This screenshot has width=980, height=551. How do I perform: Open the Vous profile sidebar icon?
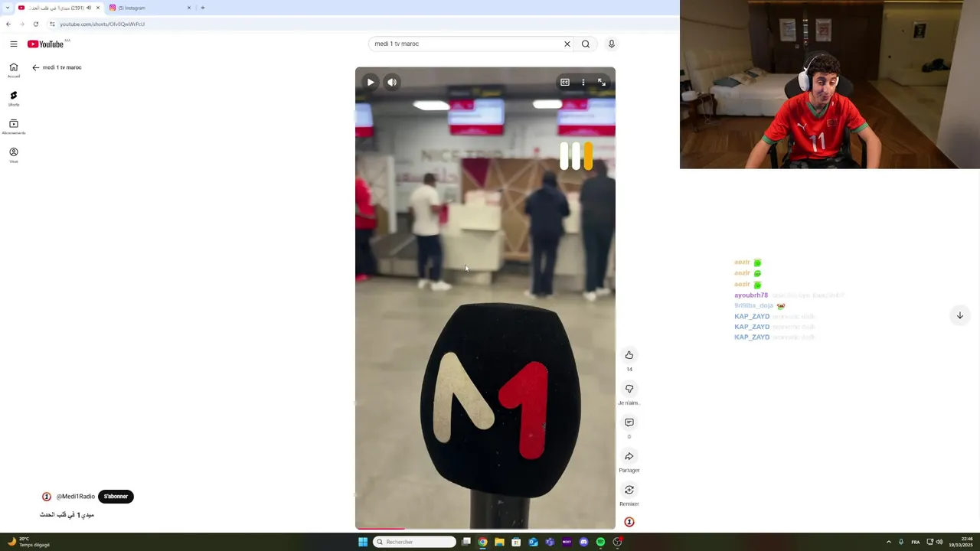tap(14, 155)
